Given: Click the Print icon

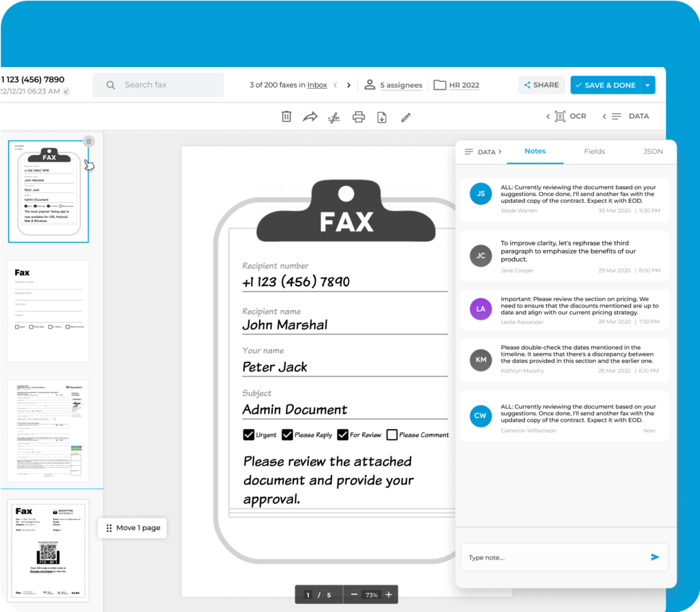Looking at the screenshot, I should (x=358, y=117).
